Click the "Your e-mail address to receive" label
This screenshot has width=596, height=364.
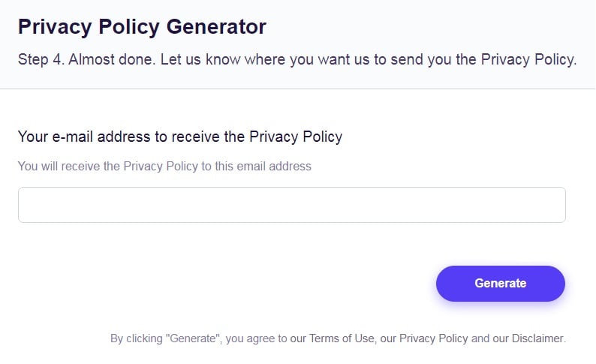click(x=131, y=137)
